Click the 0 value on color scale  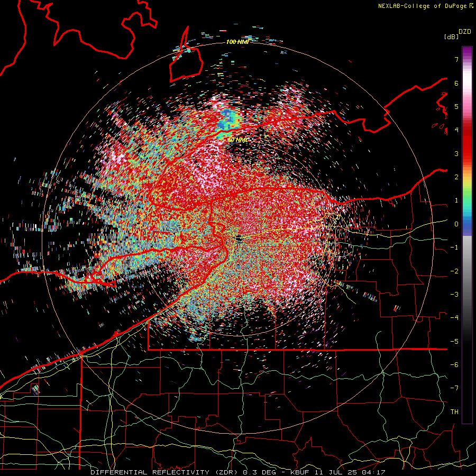[456, 224]
